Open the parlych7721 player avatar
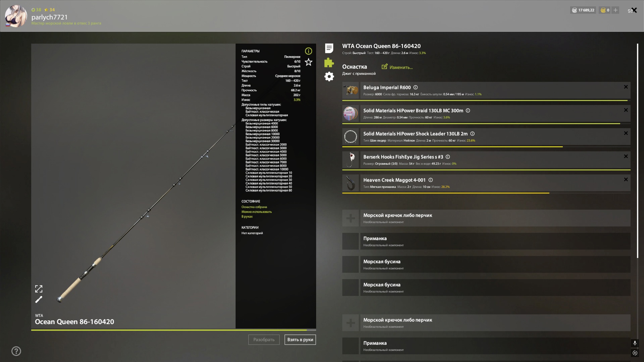 click(x=16, y=16)
